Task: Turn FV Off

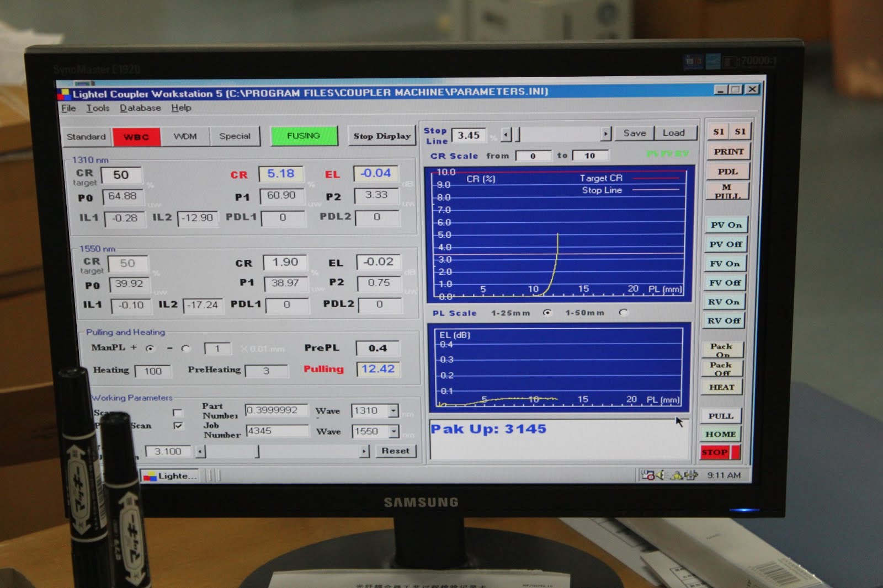Action: 725,283
